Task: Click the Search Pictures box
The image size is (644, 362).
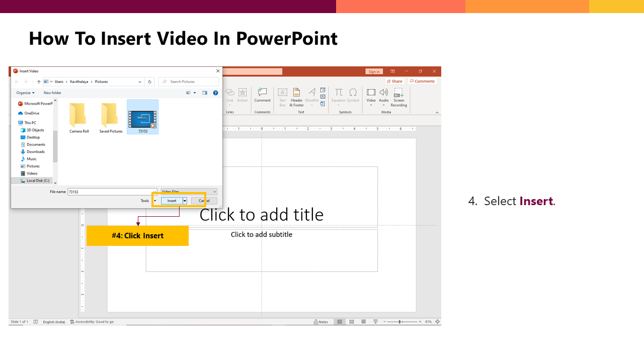Action: pos(189,81)
